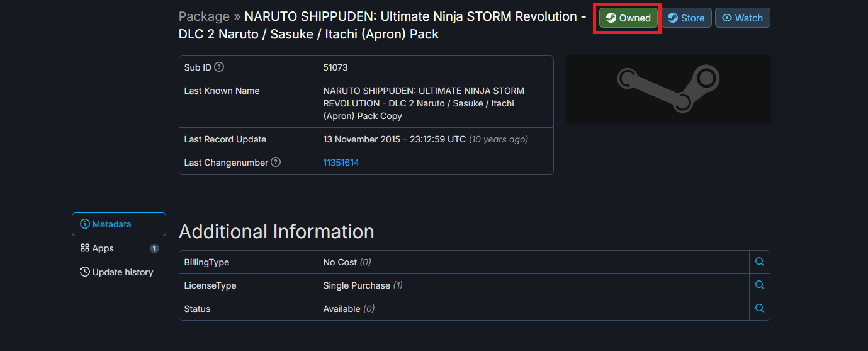The height and width of the screenshot is (351, 868).
Task: Click the eye icon on Watch
Action: pyautogui.click(x=727, y=18)
